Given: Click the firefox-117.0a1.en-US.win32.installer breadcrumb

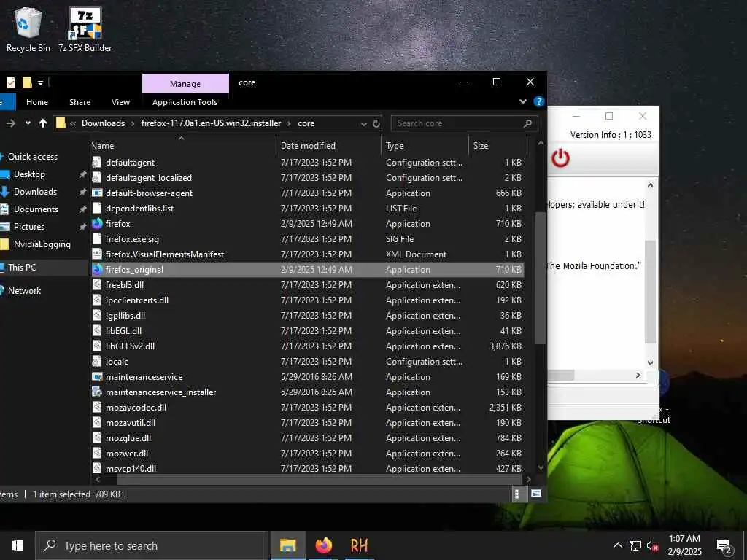Looking at the screenshot, I should pyautogui.click(x=211, y=122).
